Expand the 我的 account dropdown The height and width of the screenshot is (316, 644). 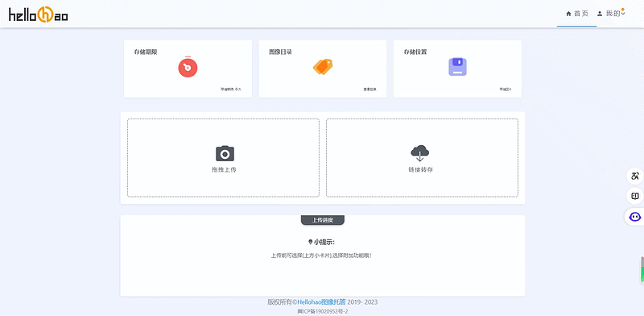point(611,14)
